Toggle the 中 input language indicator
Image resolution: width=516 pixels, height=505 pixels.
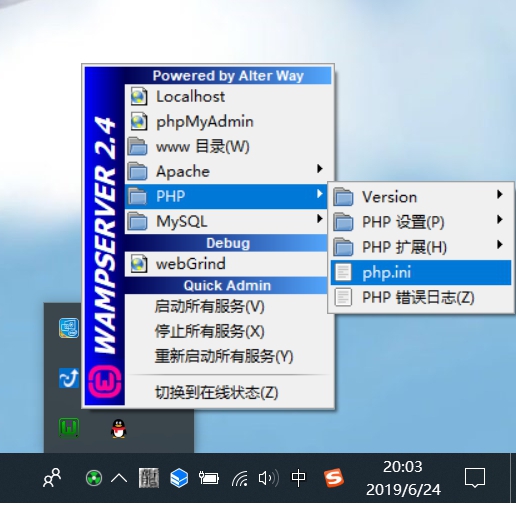coord(298,478)
